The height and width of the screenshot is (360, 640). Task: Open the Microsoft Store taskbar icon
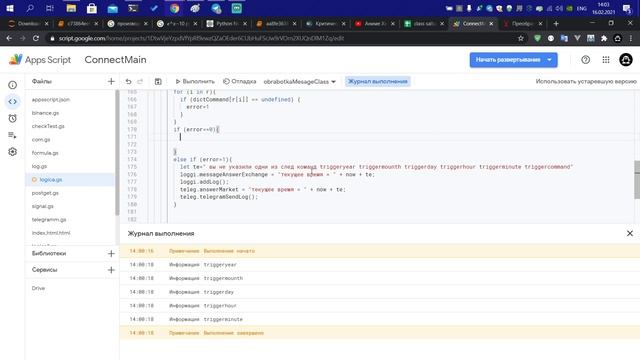pos(92,8)
